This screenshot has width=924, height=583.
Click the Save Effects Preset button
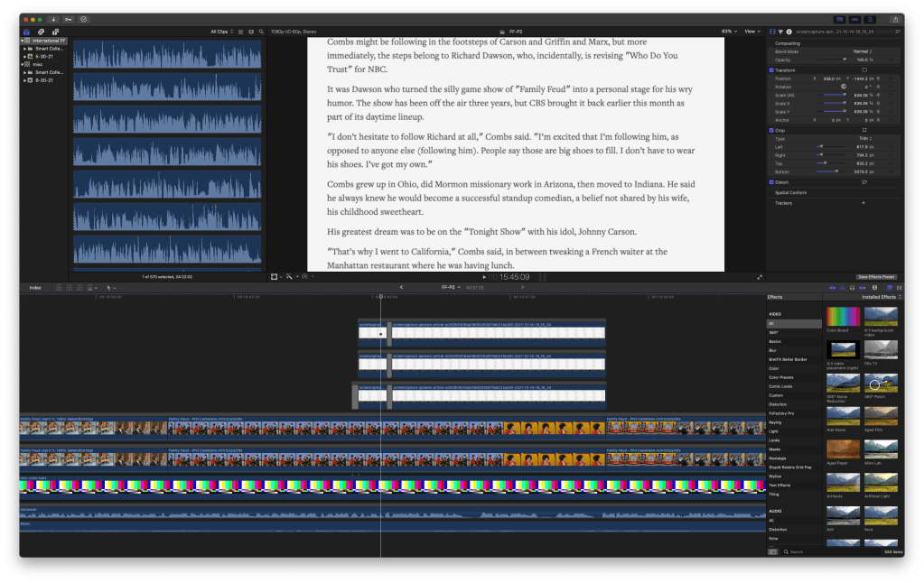875,276
